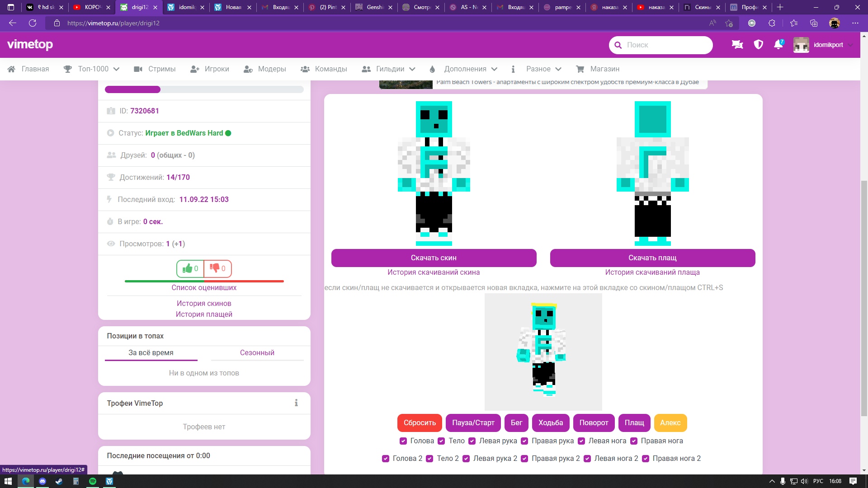Open the chat messages icon in header

[x=737, y=44]
